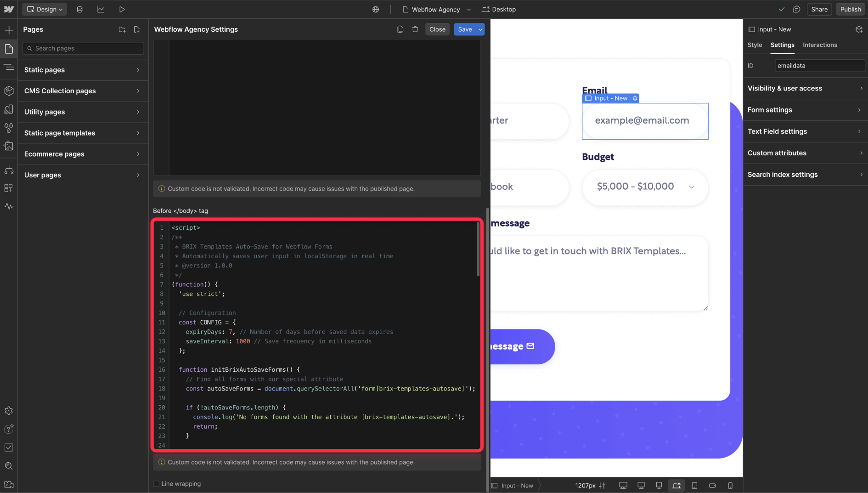The height and width of the screenshot is (493, 868).
Task: Click the Desktop breakpoint label in top bar
Action: [499, 9]
